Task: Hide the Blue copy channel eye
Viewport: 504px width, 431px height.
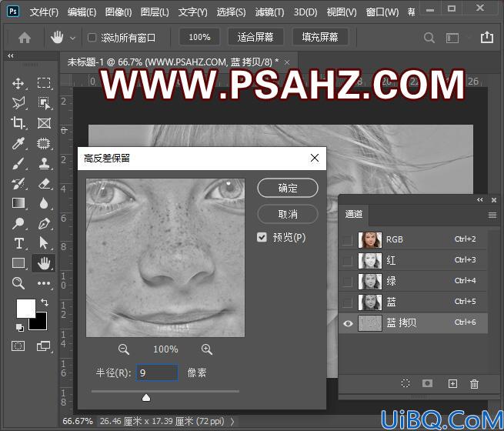Action: 348,323
